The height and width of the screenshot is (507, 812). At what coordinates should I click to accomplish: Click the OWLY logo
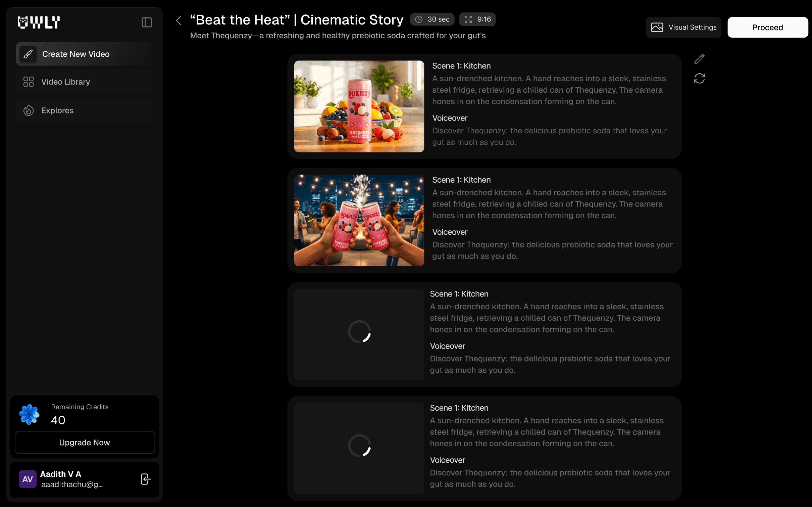click(39, 22)
